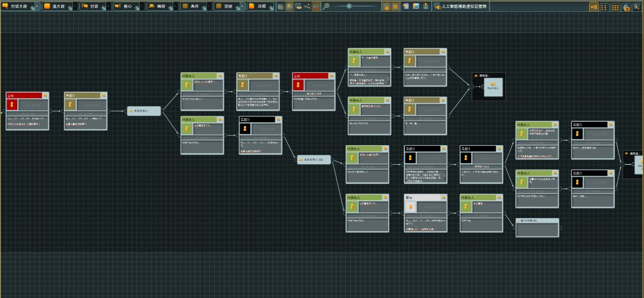Open the dropdown arrow beside 条件

click(x=209, y=6)
